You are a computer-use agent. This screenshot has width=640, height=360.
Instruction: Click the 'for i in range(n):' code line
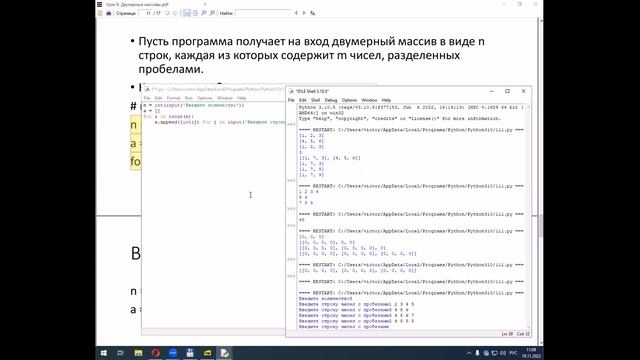pyautogui.click(x=169, y=116)
